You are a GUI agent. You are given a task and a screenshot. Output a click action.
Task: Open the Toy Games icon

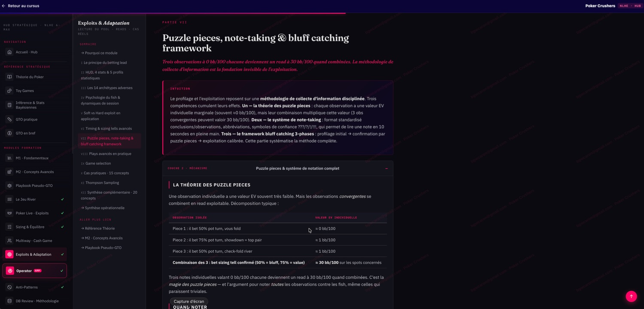[9, 91]
